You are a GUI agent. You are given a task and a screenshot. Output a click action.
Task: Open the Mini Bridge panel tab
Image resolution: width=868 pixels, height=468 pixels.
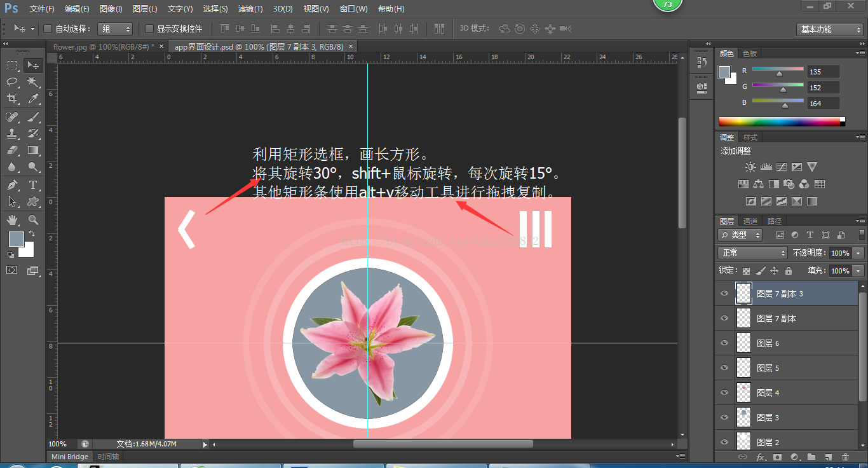(70, 457)
